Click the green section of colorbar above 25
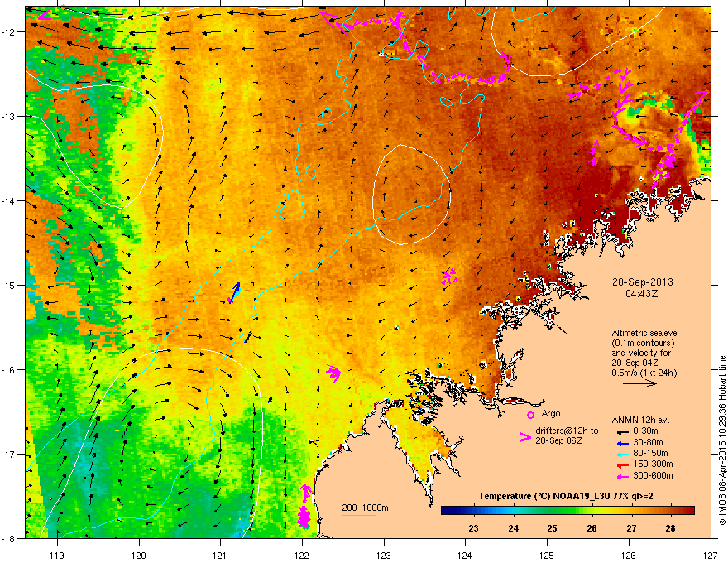728x563 pixels. pyautogui.click(x=553, y=511)
